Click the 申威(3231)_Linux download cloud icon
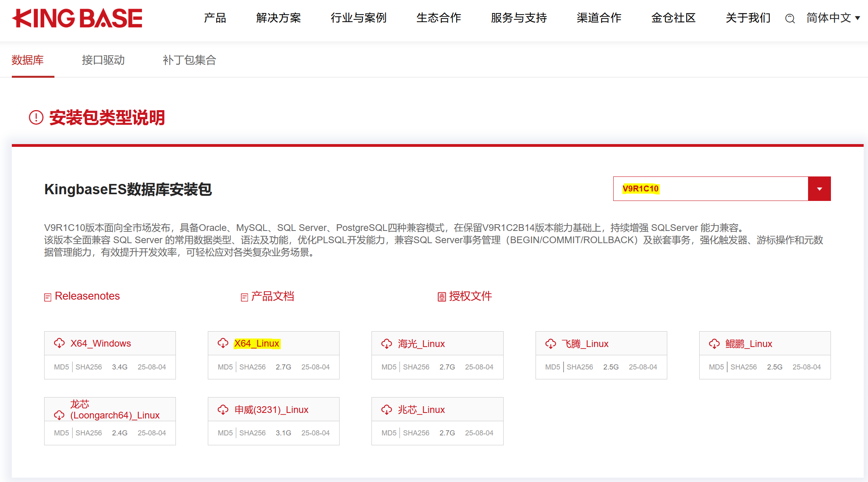 click(x=223, y=409)
